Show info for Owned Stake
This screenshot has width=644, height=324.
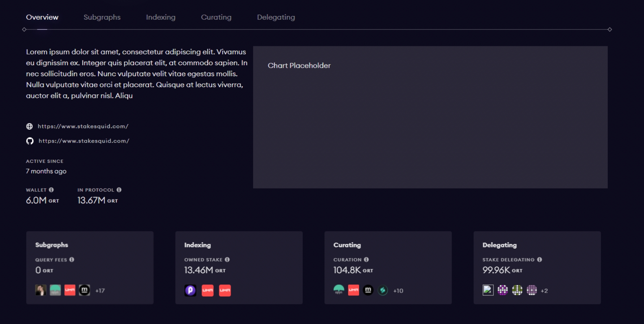(x=227, y=260)
